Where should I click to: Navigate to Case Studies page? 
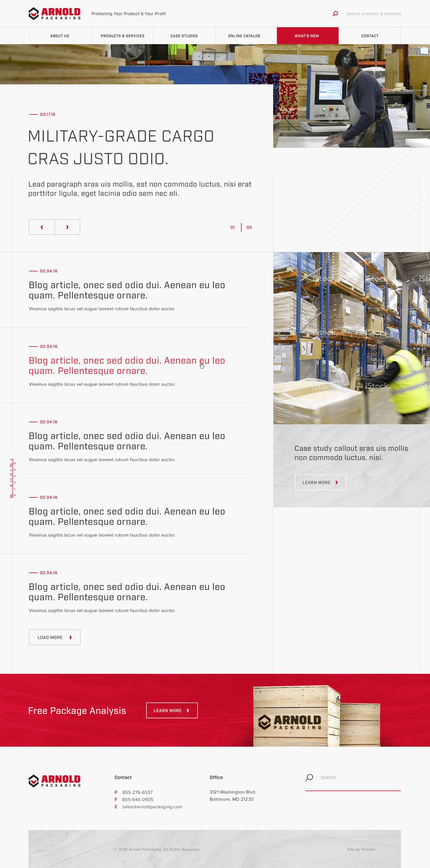184,36
